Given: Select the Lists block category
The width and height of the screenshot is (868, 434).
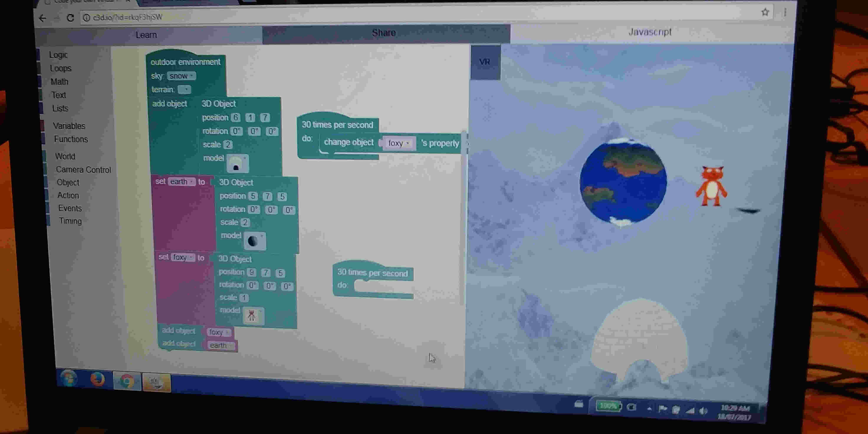Looking at the screenshot, I should 60,108.
